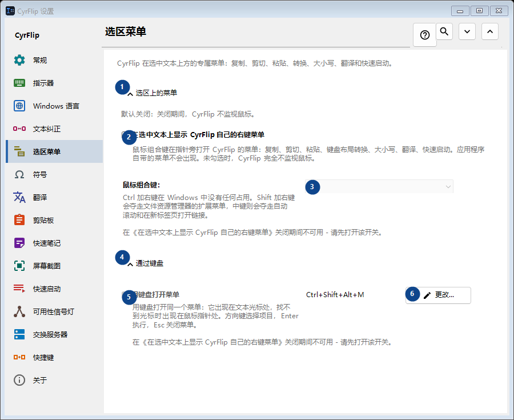This screenshot has width=514, height=420.
Task: Open the 快捷键 sidebar tab
Action: (x=54, y=357)
